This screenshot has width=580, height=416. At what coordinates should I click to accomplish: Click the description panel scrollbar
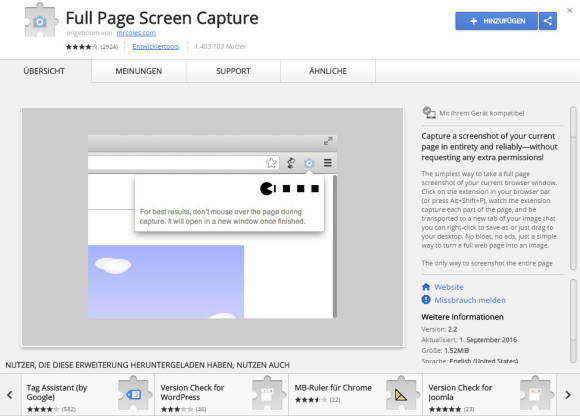573,188
